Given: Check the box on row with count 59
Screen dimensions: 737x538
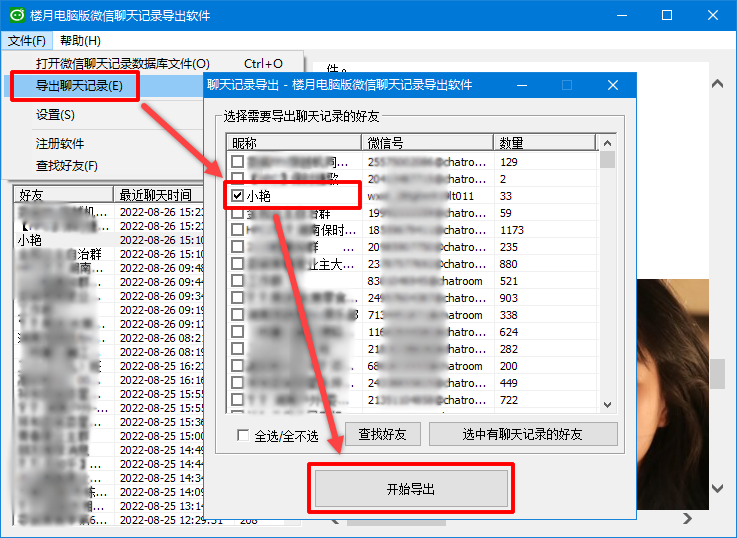Looking at the screenshot, I should point(237,213).
